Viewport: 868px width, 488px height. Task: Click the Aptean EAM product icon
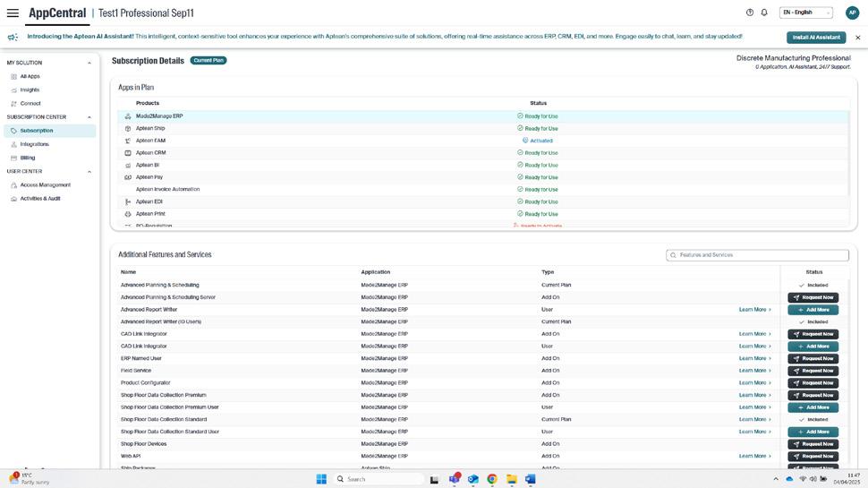(128, 141)
